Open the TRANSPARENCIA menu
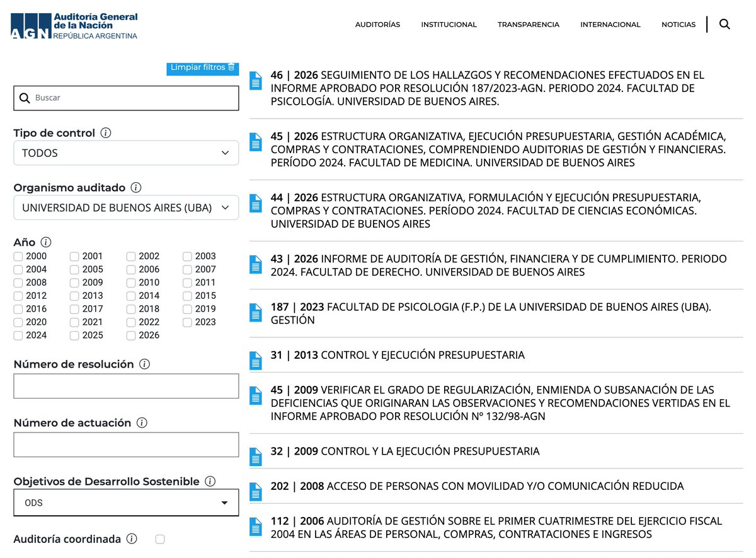This screenshot has width=756, height=558. click(529, 25)
